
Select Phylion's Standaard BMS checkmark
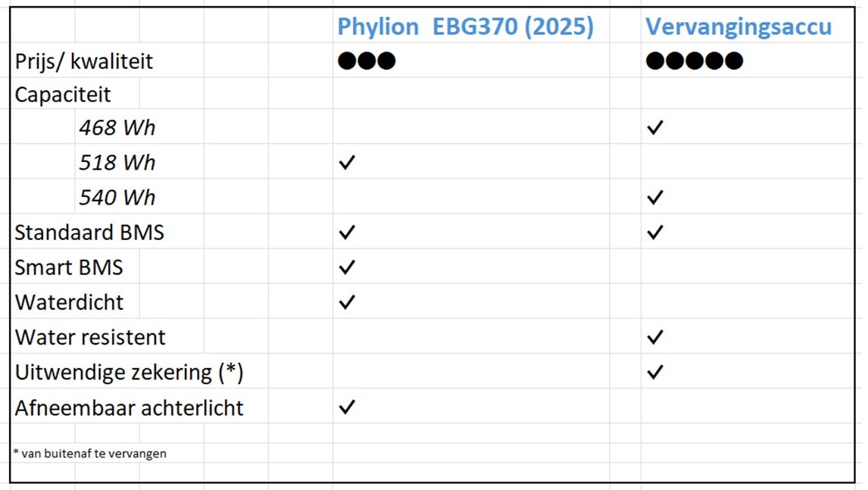tap(347, 232)
